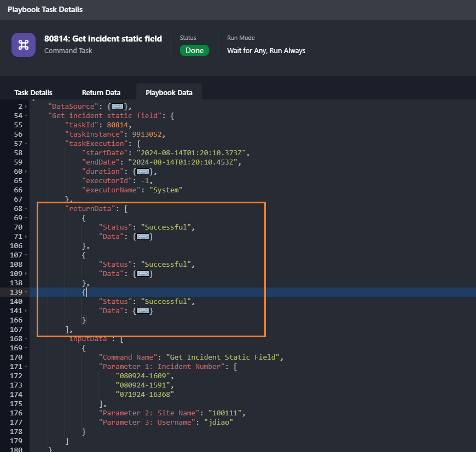Expand folded code at line 2 gutter arrow
The width and height of the screenshot is (476, 452).
tap(26, 107)
